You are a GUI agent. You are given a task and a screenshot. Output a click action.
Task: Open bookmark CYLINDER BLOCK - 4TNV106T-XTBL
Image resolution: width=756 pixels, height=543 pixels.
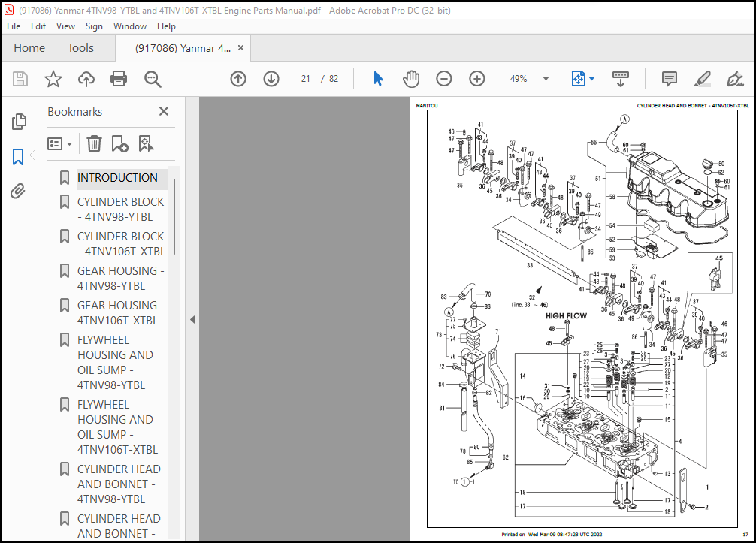[x=121, y=244]
